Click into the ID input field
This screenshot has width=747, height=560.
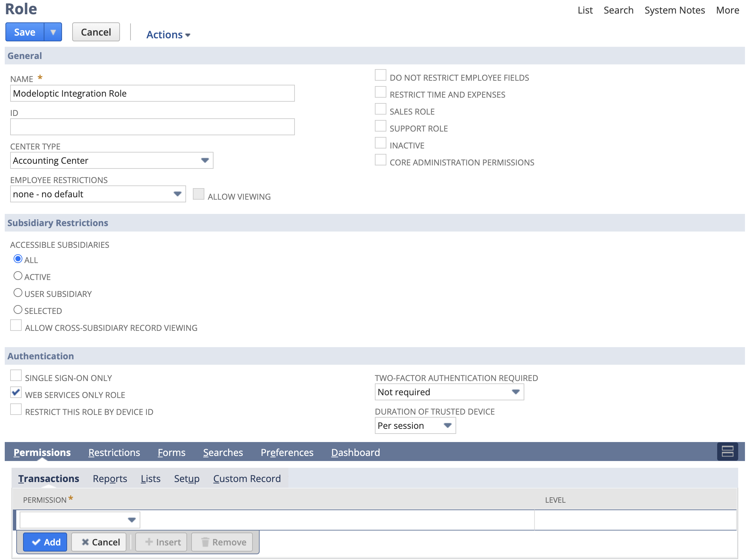(152, 127)
